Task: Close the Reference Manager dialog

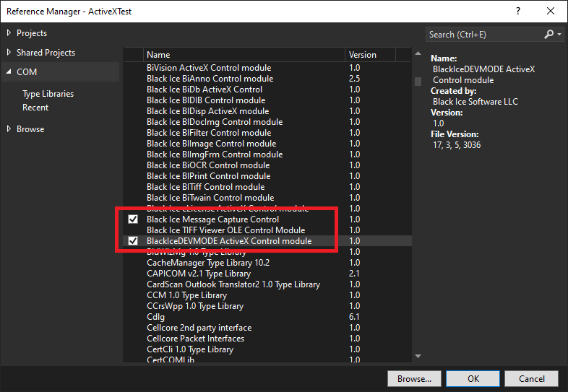Action: click(551, 12)
